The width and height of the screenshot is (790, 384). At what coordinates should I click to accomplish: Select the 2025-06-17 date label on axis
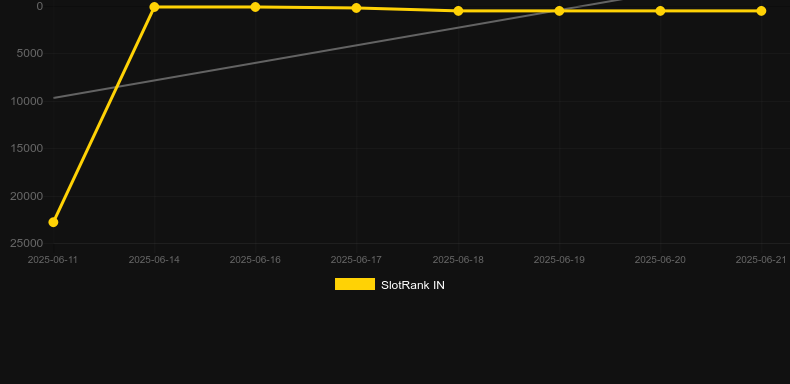tap(356, 260)
